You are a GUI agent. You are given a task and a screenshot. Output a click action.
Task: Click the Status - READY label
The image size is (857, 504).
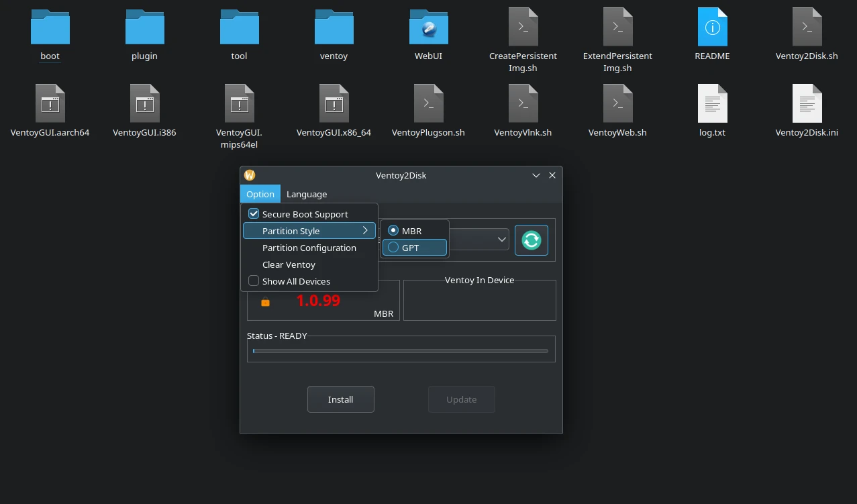coord(277,336)
